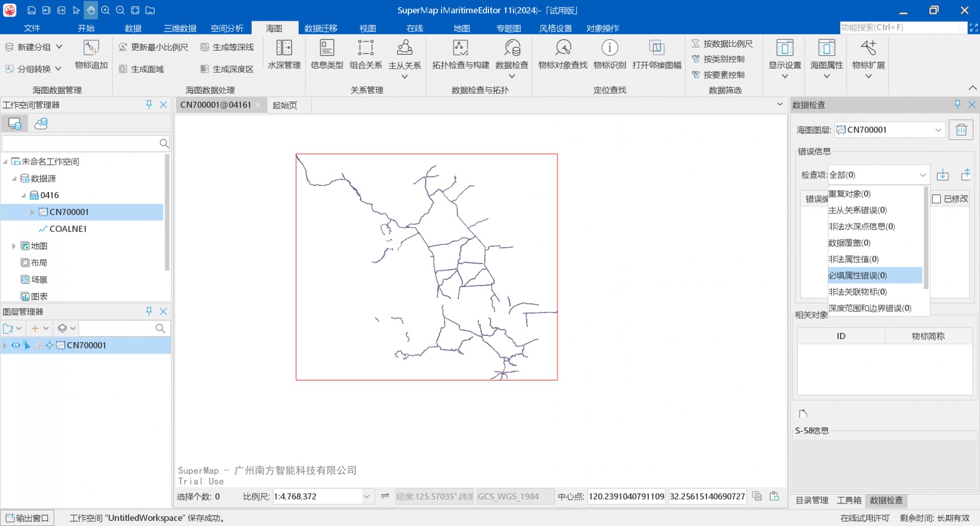Select the pan hand tool in title bar
The height and width of the screenshot is (526, 980).
tap(91, 10)
